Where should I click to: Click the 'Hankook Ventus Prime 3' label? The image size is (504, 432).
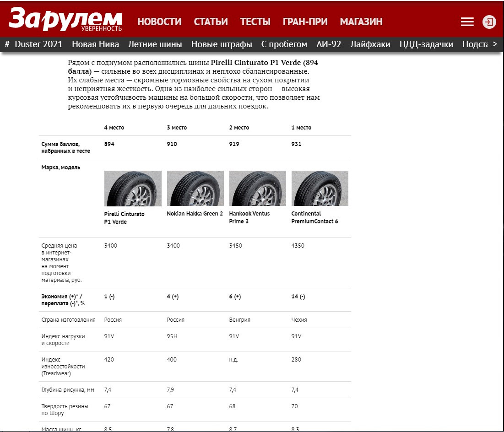(249, 217)
